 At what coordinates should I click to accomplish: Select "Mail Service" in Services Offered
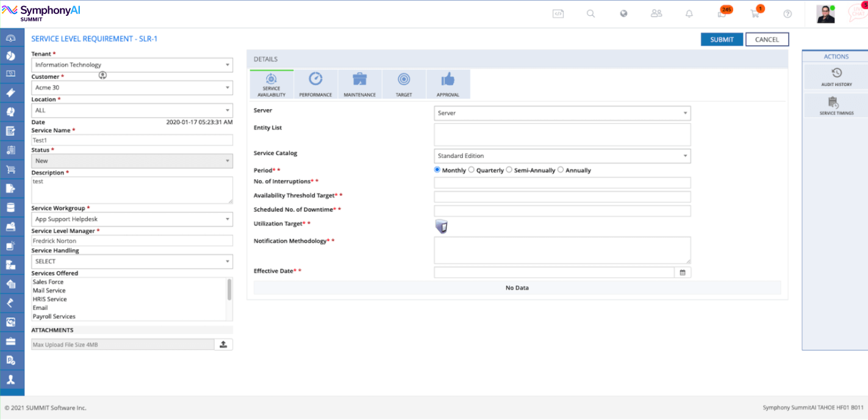[49, 291]
